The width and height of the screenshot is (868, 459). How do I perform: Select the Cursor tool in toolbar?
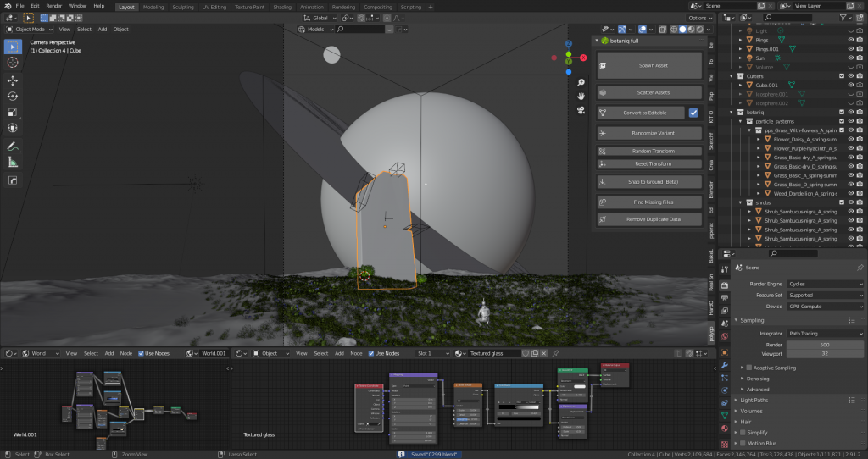pyautogui.click(x=13, y=63)
